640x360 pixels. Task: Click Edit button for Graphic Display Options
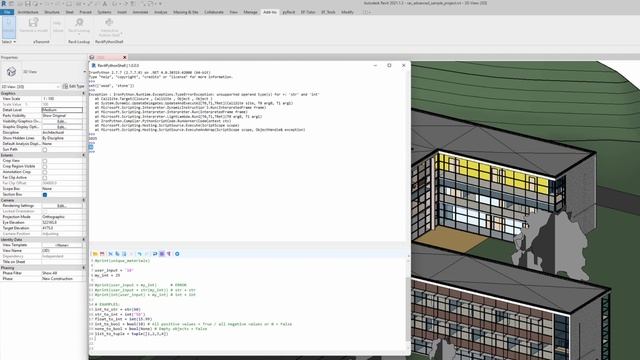[x=62, y=127]
